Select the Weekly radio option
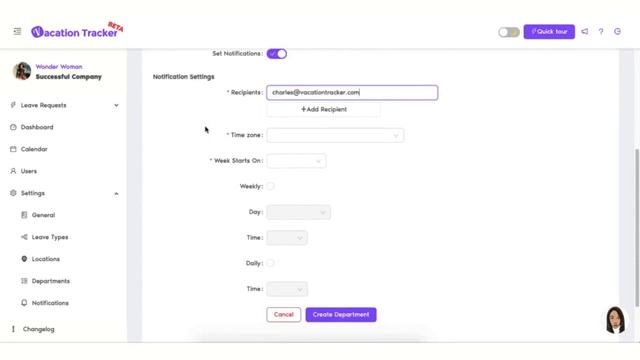The image size is (640, 360). pos(270,186)
